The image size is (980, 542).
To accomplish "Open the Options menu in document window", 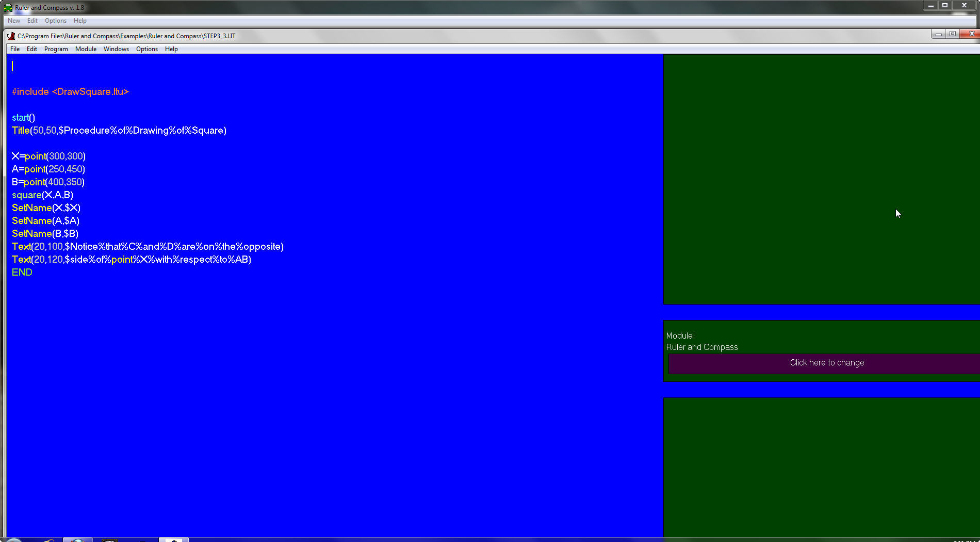I will point(147,49).
